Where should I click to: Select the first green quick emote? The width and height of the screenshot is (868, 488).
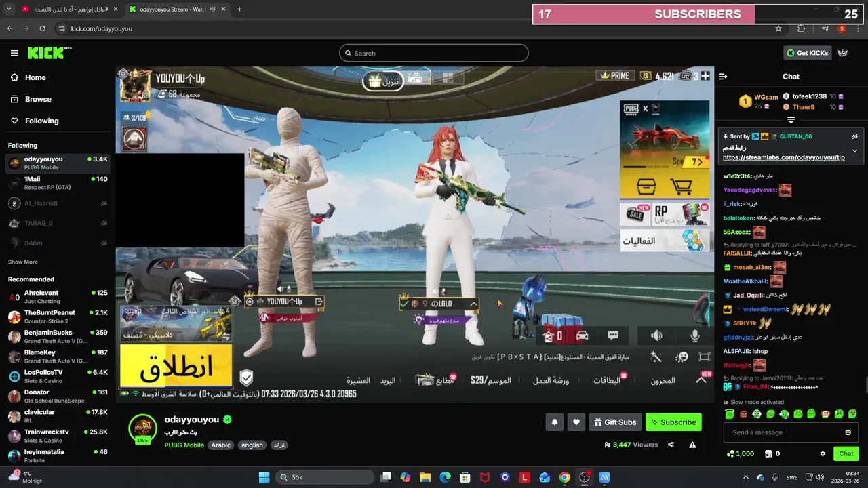(730, 413)
